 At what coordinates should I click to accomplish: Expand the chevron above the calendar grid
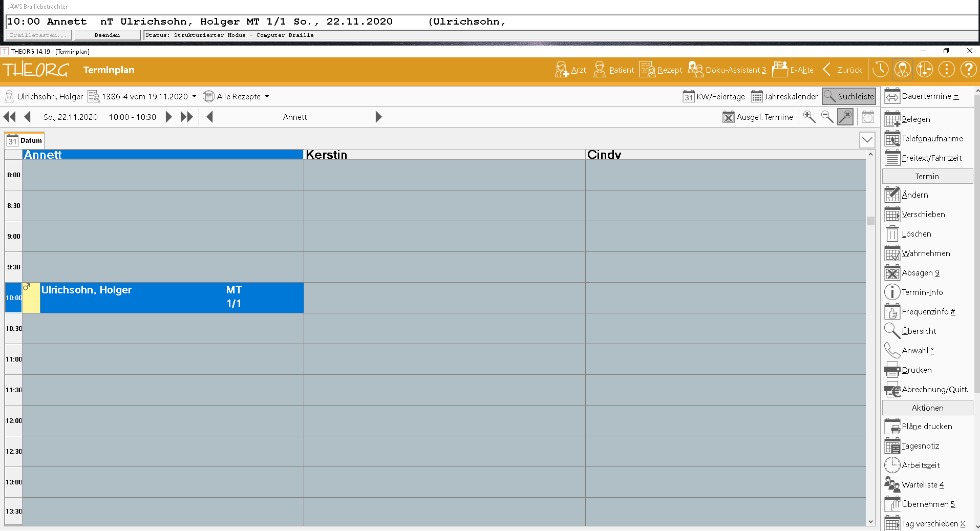coord(867,140)
